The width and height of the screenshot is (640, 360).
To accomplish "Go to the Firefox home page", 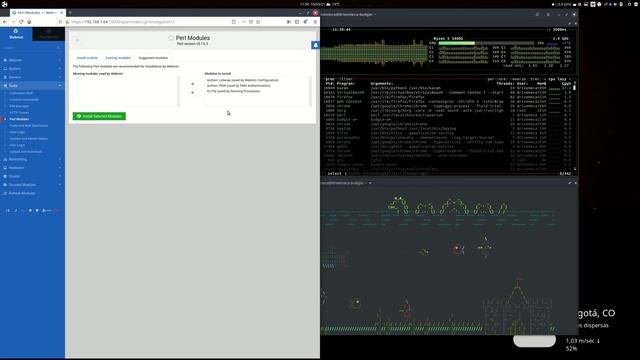I will tap(29, 22).
